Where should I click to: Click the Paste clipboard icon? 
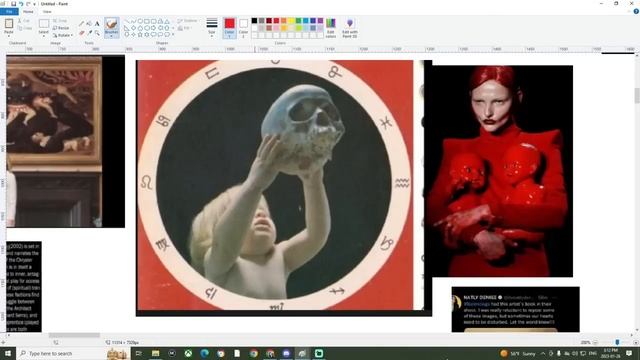click(x=9, y=24)
